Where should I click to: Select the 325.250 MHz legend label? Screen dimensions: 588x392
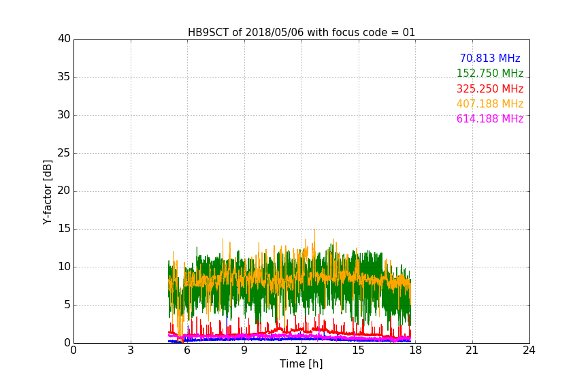coord(490,89)
